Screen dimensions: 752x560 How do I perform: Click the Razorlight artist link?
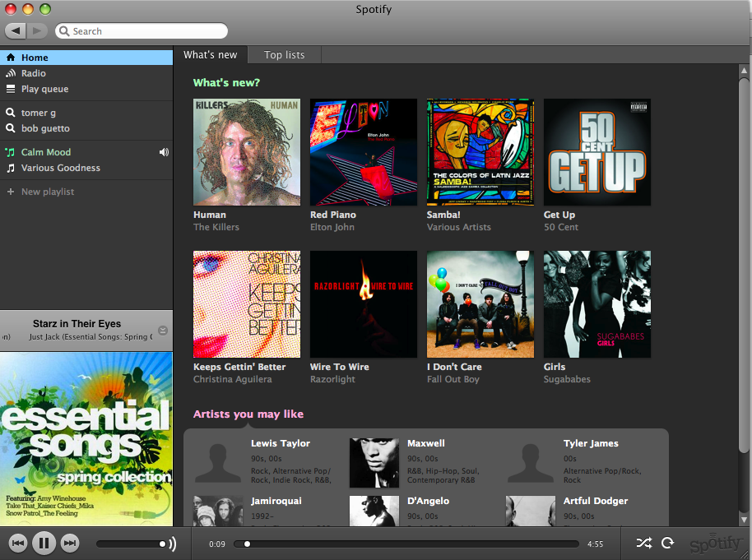333,379
